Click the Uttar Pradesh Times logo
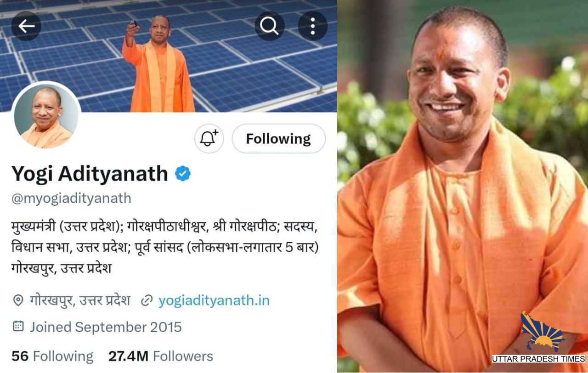Viewport: 588px width, 373px height. [x=539, y=338]
